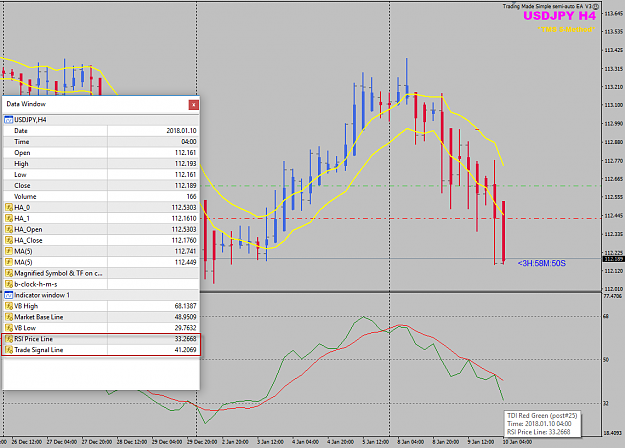Click the VB Low indicator icon
The image size is (625, 448).
click(x=9, y=328)
